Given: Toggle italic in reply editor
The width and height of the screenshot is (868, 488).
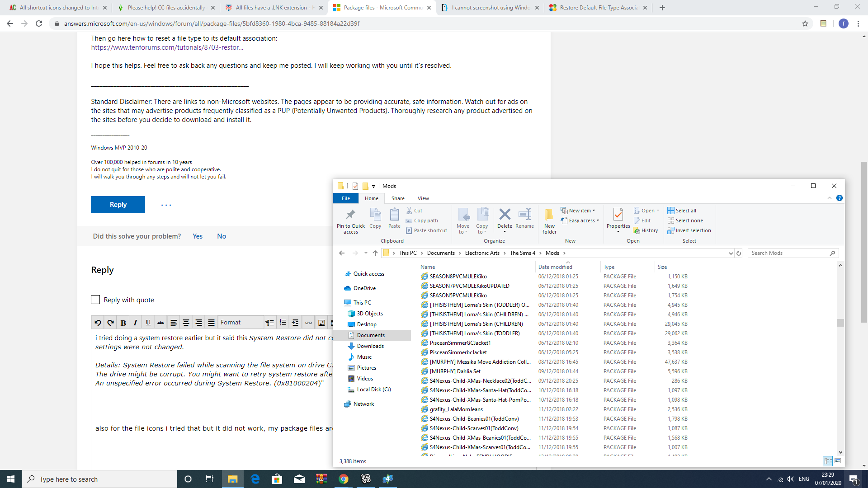Looking at the screenshot, I should [x=135, y=323].
